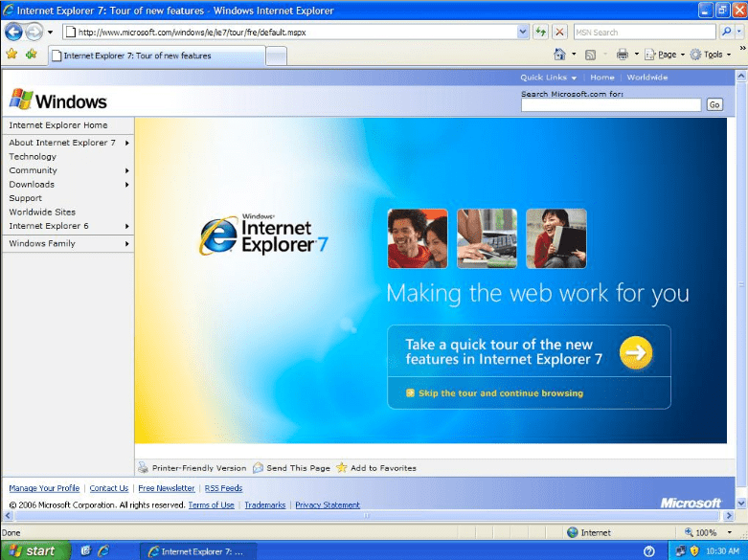Image resolution: width=748 pixels, height=560 pixels.
Task: Select the Internet Explorer 7 tour tab
Action: click(153, 56)
